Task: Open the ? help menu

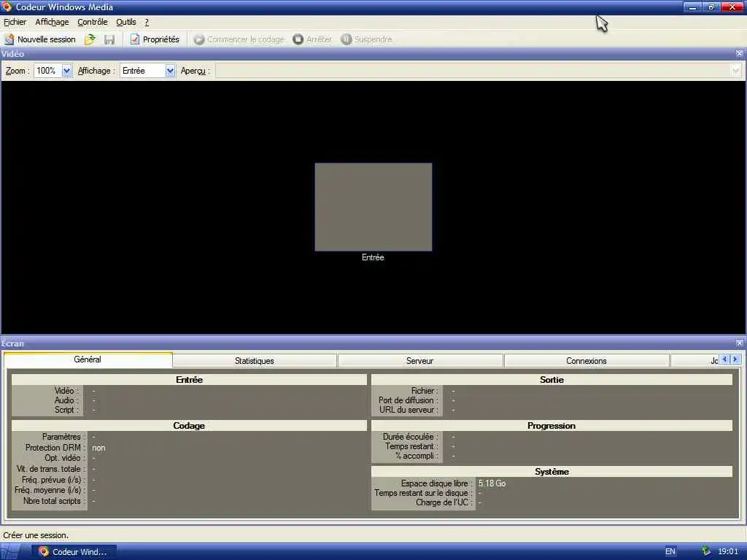Action: pyautogui.click(x=147, y=22)
